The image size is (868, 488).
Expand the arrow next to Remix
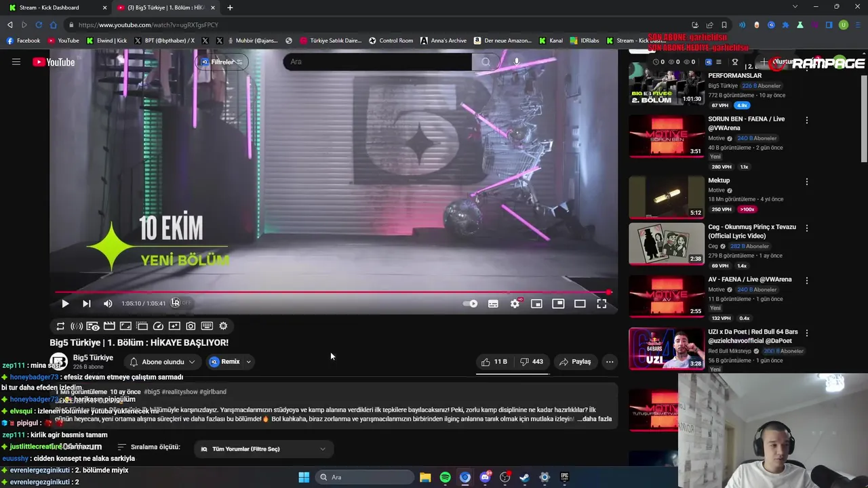pyautogui.click(x=248, y=362)
